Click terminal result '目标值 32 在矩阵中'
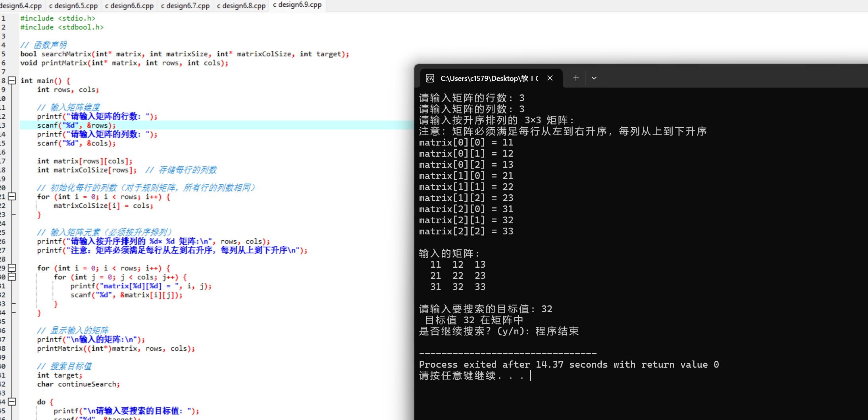Viewport: 868px width, 420px height. [x=474, y=320]
